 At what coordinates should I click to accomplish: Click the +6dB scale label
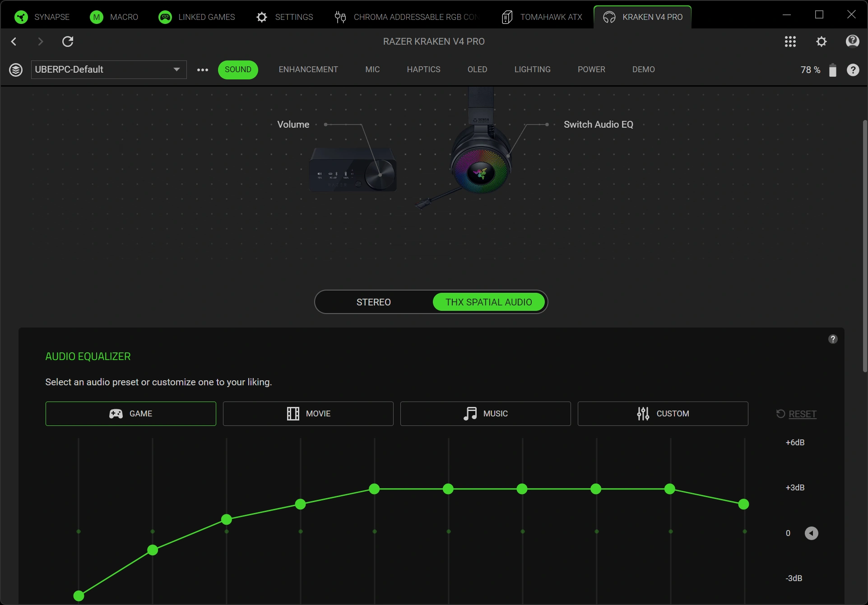click(x=795, y=443)
